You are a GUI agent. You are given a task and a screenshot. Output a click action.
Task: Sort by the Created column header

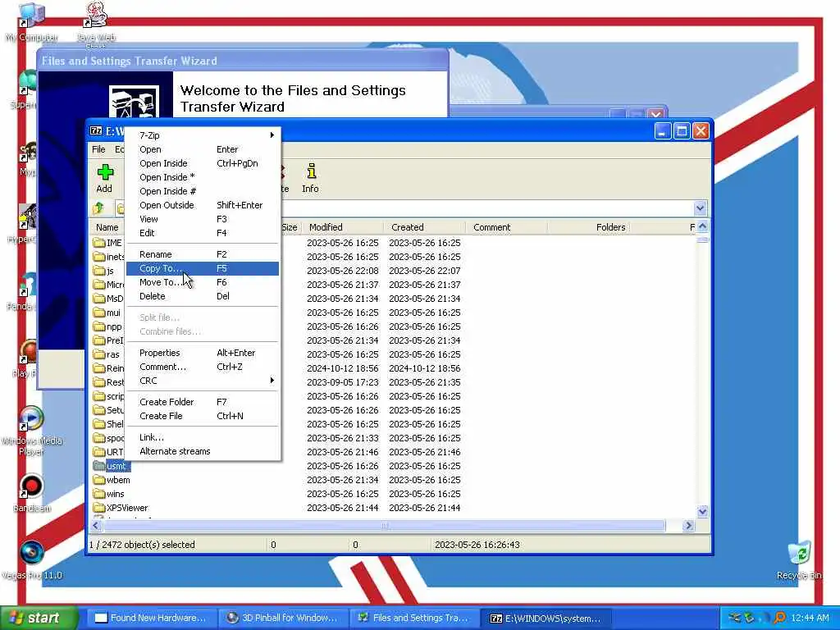click(424, 227)
